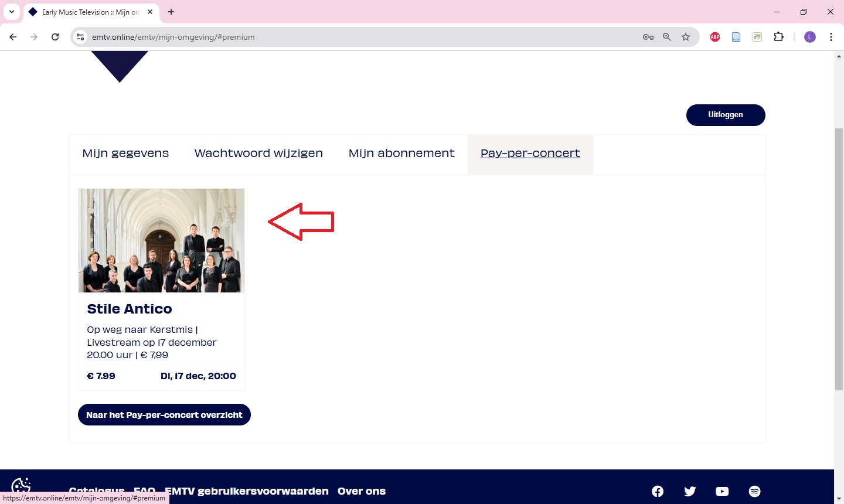Switch to the Wachtwoord wijzigen tab
Viewport: 844px width, 504px height.
coord(258,154)
